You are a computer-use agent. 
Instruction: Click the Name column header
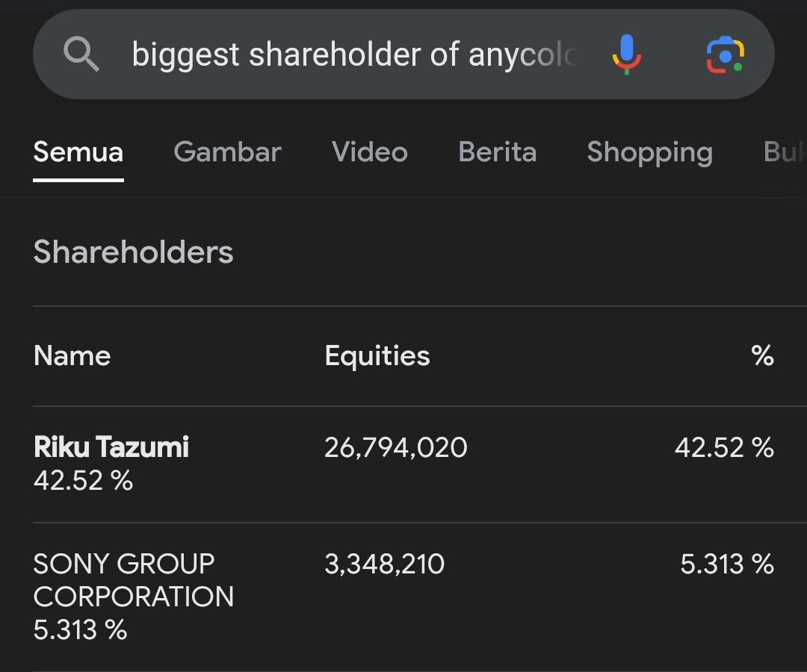coord(72,356)
